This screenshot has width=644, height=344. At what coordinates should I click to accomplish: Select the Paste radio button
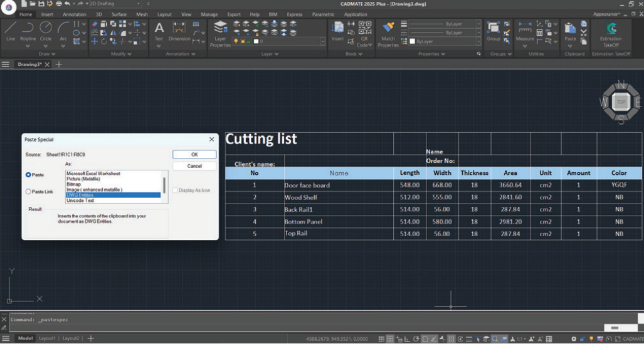coord(28,175)
